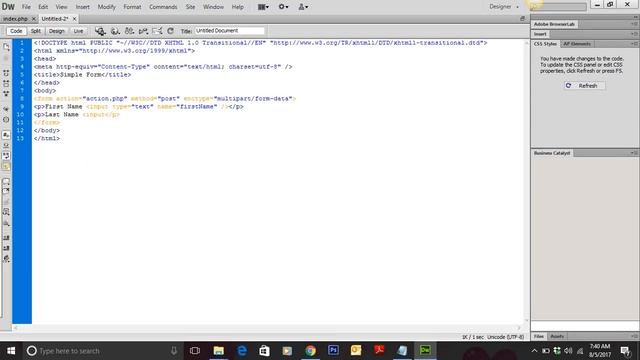Toggle Syntax Error Alerts in Info Bar icon
Screen dimensions: 640x360
[x=6, y=166]
